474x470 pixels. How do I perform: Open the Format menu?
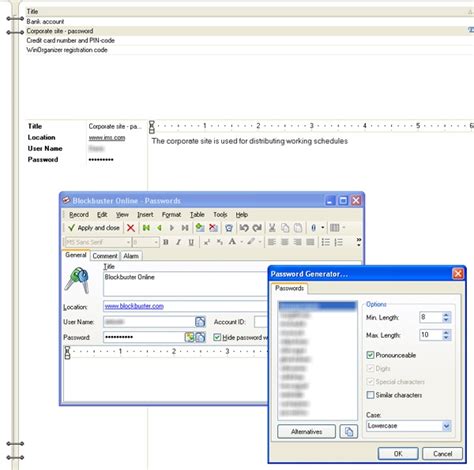(171, 215)
